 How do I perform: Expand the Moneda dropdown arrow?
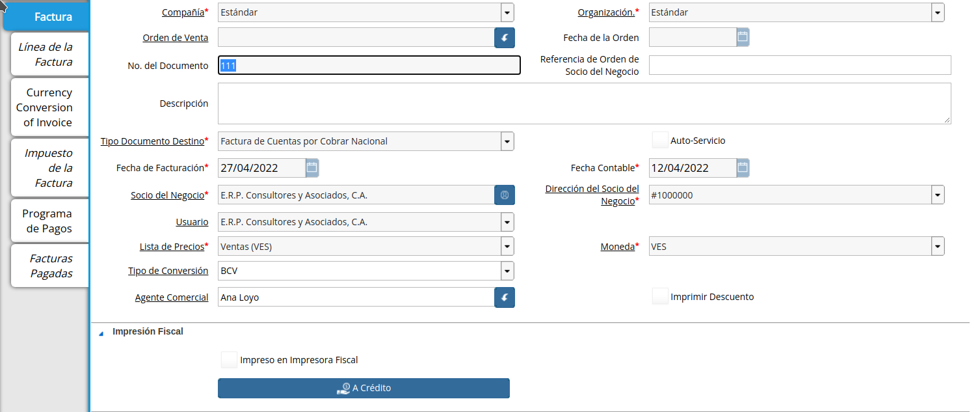pos(937,247)
